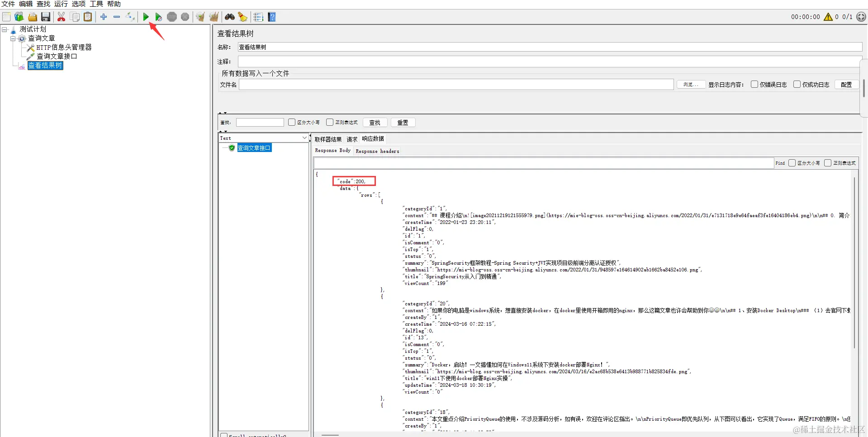
Task: Tick 正则表达式 checkbox beside the 查找 button
Action: [x=330, y=122]
